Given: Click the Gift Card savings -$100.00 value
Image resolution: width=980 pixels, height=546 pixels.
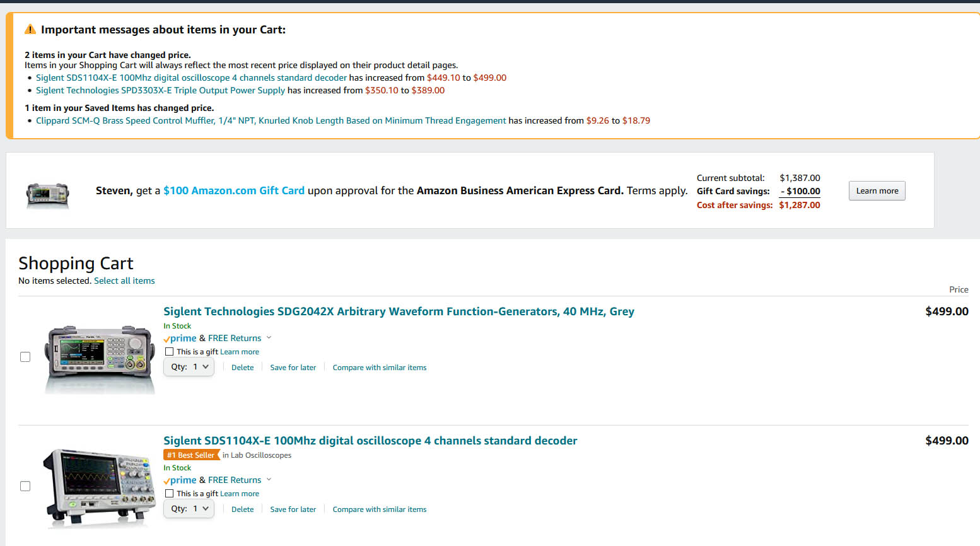Looking at the screenshot, I should point(800,191).
